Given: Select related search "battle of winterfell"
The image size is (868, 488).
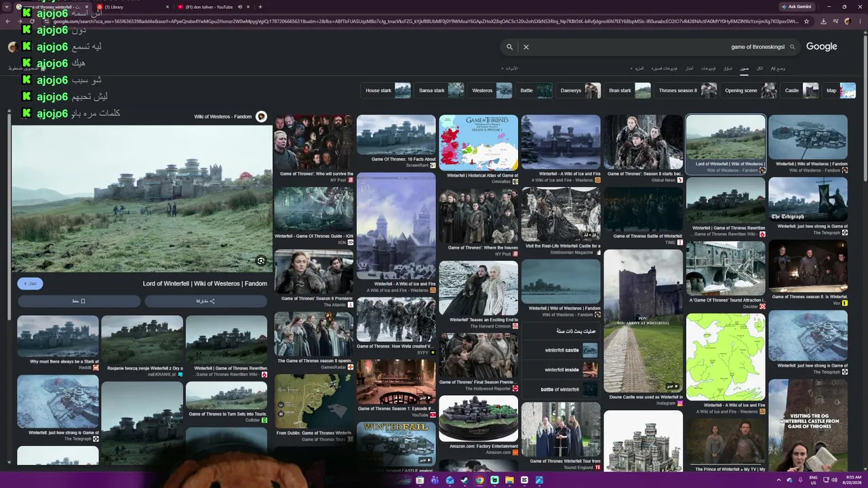Looking at the screenshot, I should click(561, 390).
